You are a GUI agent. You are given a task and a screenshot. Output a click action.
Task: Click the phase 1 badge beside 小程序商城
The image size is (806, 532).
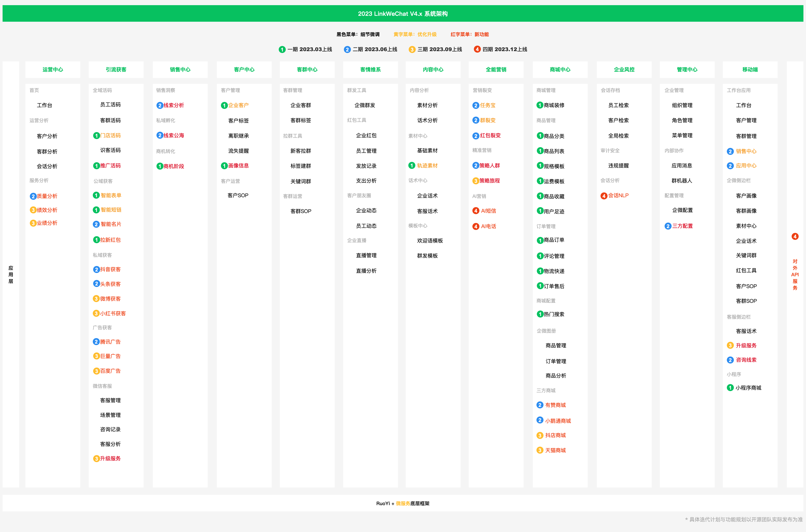[x=730, y=388]
